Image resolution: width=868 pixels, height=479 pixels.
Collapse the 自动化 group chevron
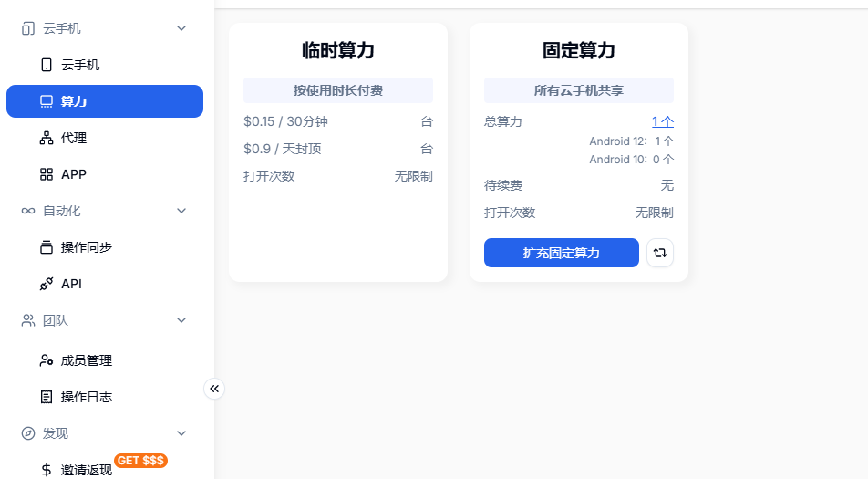coord(181,211)
